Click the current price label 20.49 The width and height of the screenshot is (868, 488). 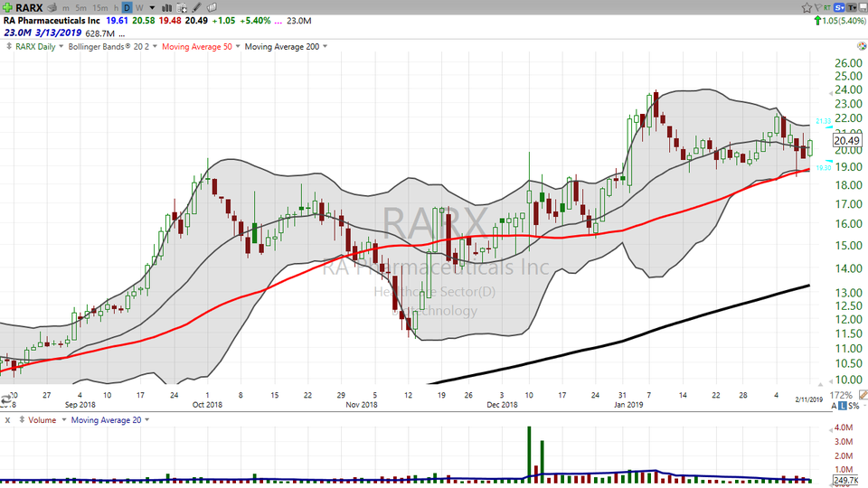coord(847,141)
